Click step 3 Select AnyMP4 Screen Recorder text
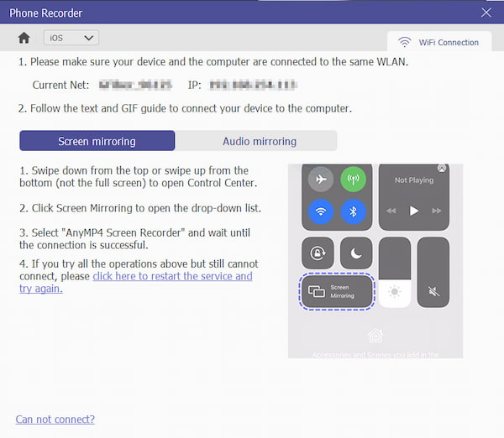This screenshot has height=438, width=504. pos(134,239)
